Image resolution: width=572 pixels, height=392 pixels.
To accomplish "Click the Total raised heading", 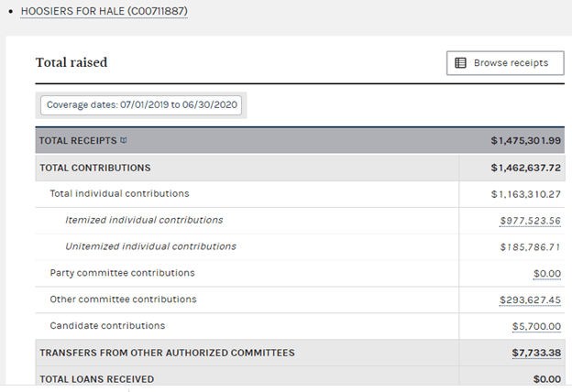I will (71, 62).
